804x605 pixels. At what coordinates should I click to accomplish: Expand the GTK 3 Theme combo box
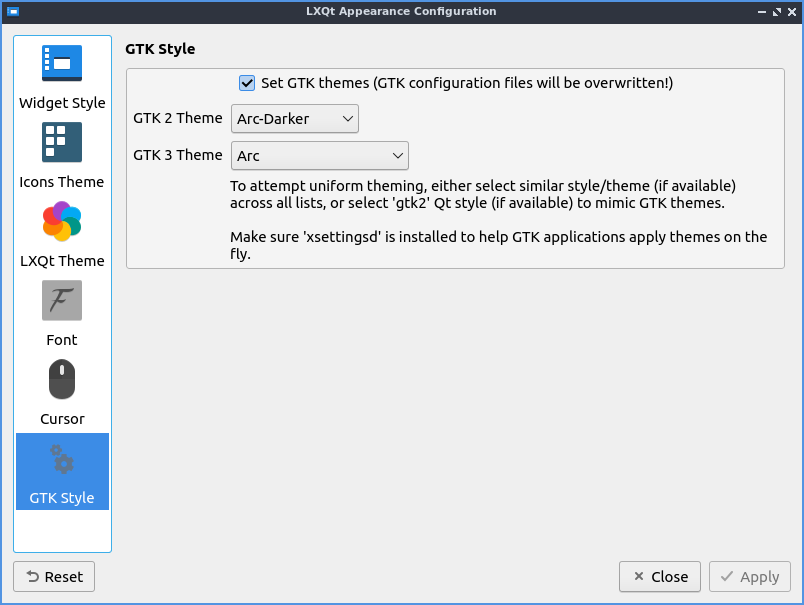(319, 156)
